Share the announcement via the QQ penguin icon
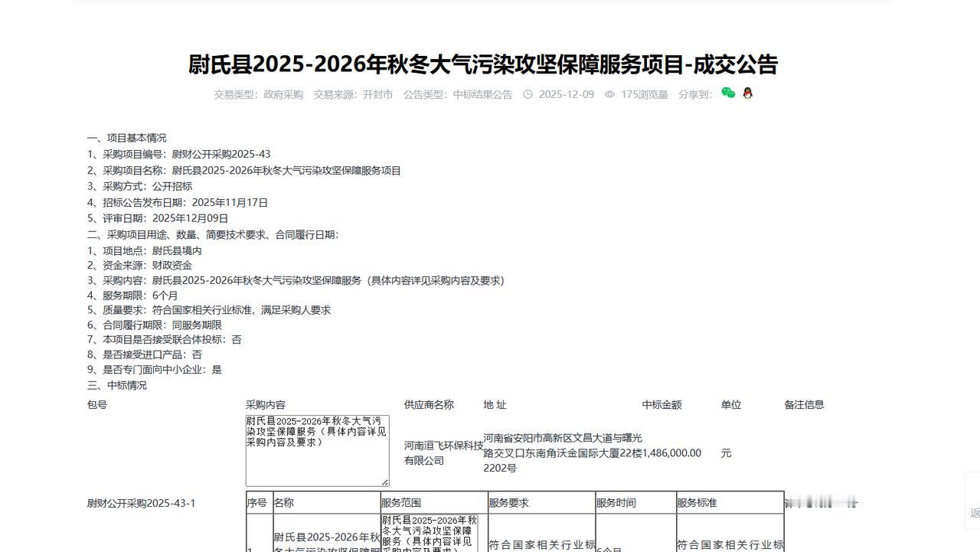Viewport: 980px width, 552px height. pos(746,94)
